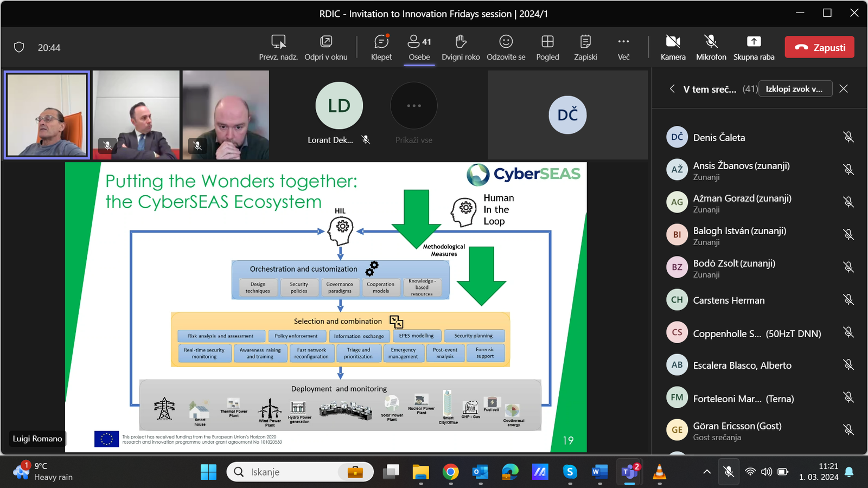Expand the Pogled view options
868x488 pixels.
[x=547, y=47]
